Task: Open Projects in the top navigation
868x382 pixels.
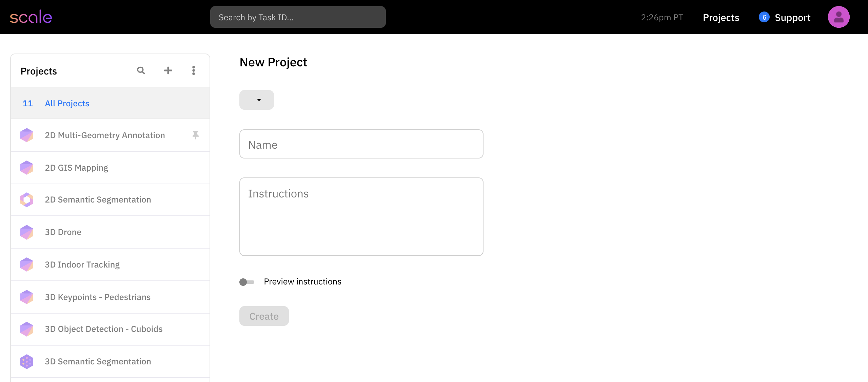Action: click(x=721, y=18)
